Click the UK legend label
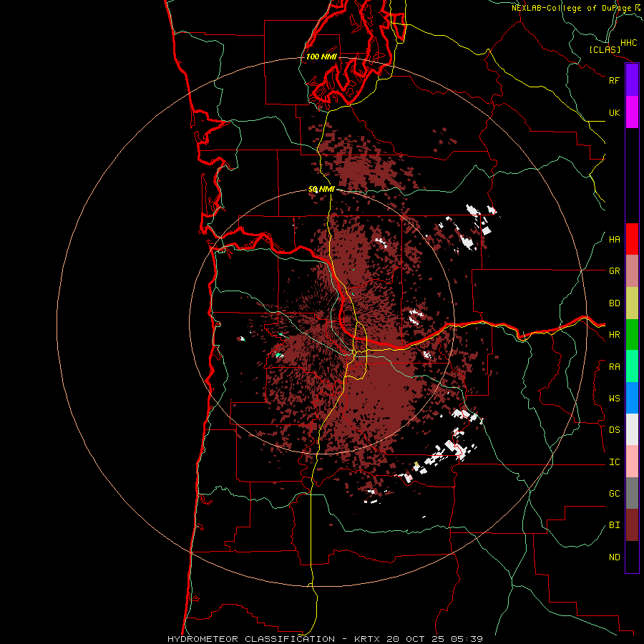 614,112
